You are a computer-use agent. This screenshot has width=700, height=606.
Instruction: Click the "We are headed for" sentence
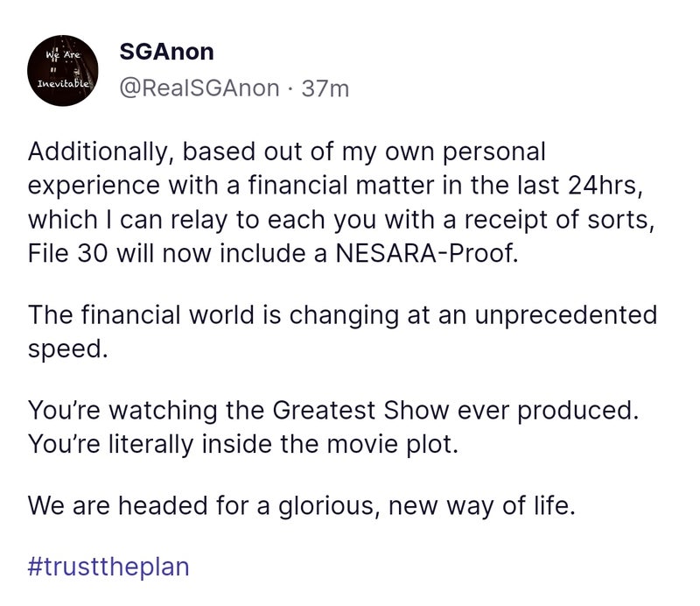pyautogui.click(x=302, y=505)
